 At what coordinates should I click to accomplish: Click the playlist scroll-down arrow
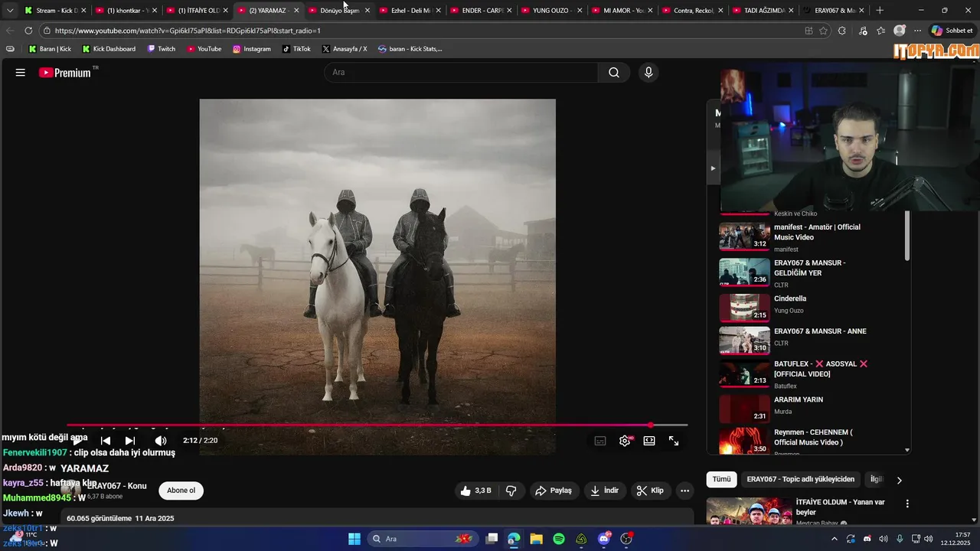(x=907, y=450)
